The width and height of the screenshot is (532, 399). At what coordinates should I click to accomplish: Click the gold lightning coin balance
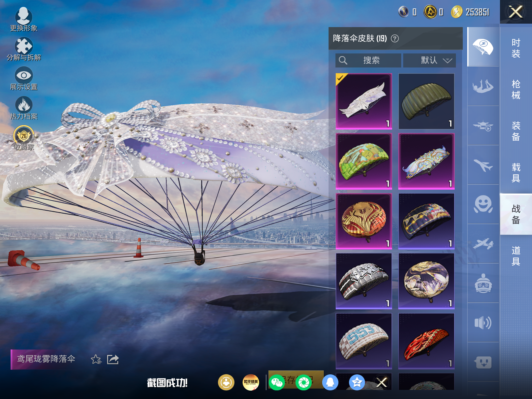pos(470,12)
